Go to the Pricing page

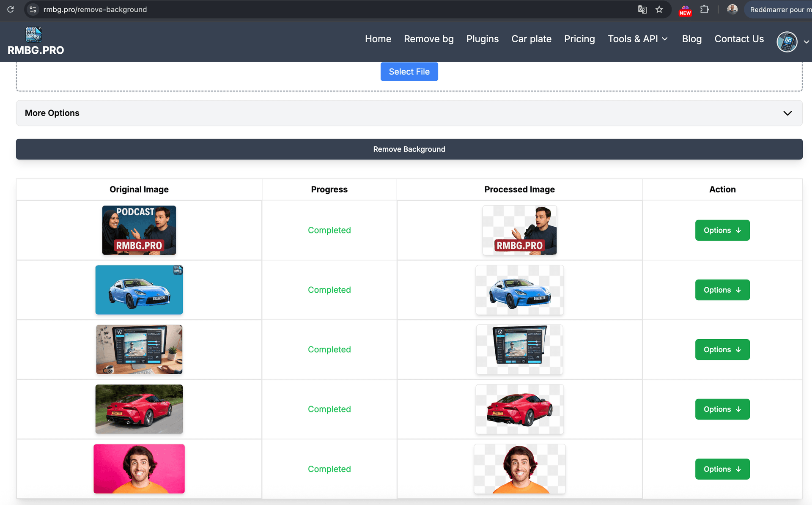[579, 39]
